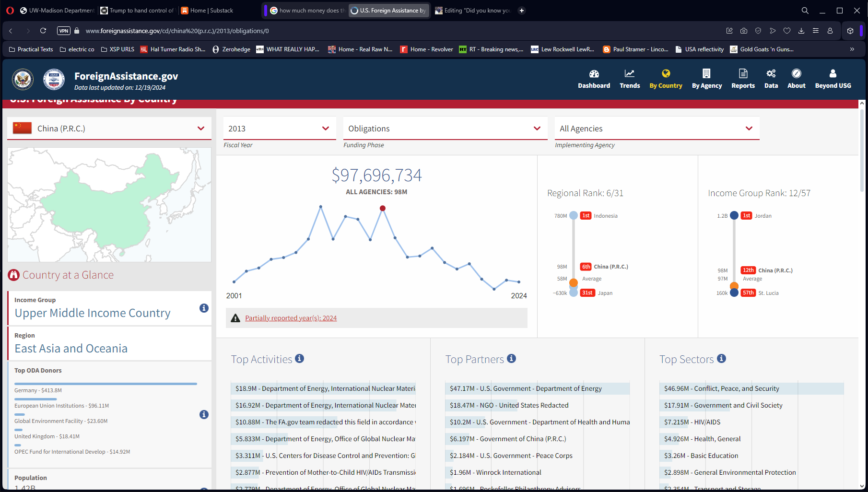Click the browser back arrow
Screen dimensions: 868x492
click(11, 31)
